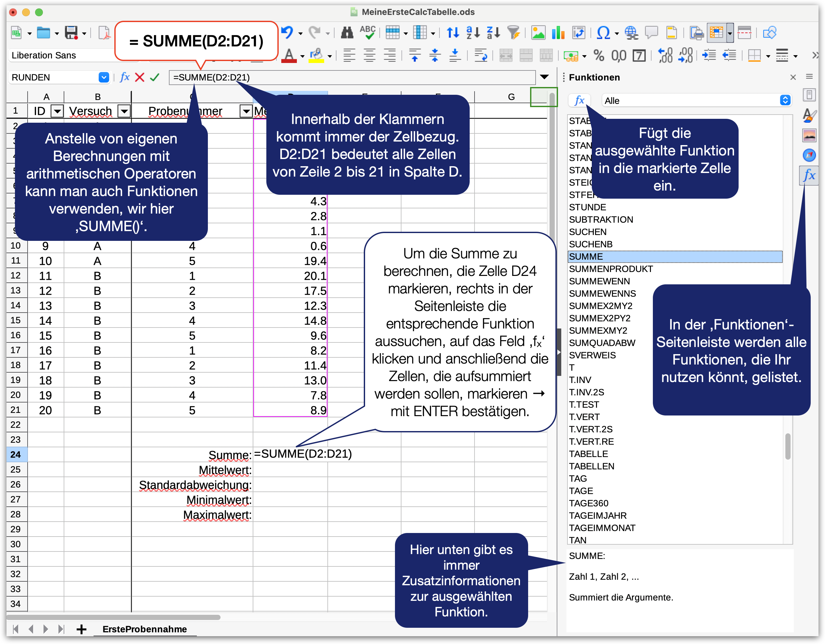The image size is (825, 644).
Task: Click the insert image icon
Action: 538,33
